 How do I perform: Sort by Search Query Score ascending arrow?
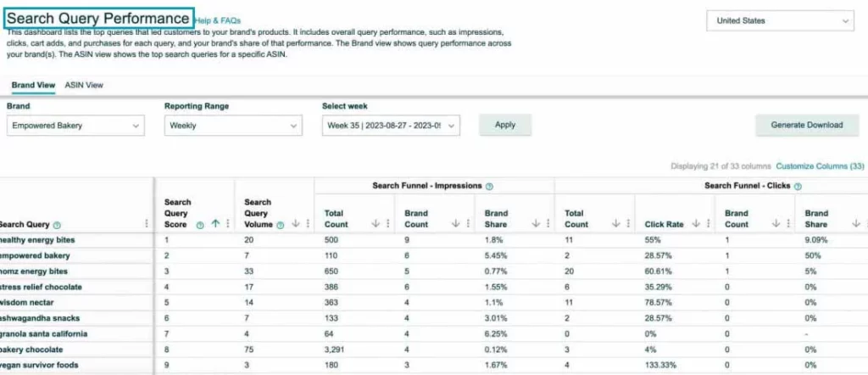215,224
